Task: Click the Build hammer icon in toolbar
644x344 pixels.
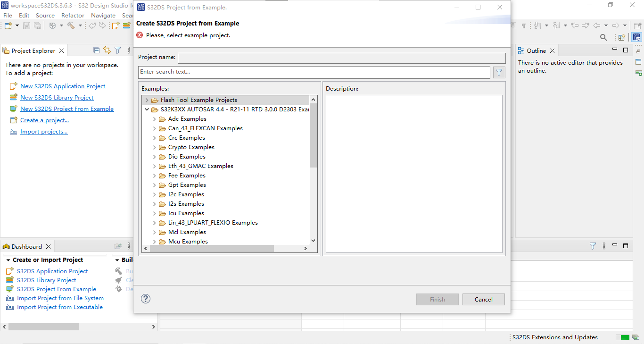Action: 71,25
